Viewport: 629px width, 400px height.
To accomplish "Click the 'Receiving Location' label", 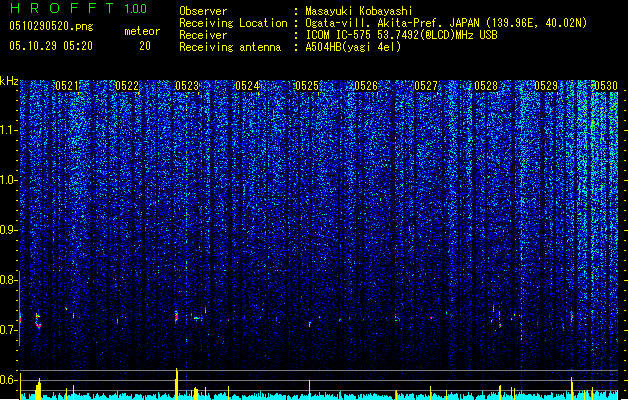I will [x=233, y=23].
